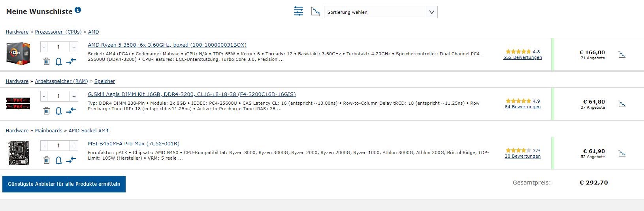644x211 pixels.
Task: Set price alert bell for MSI B450M-A
Action: (58, 160)
